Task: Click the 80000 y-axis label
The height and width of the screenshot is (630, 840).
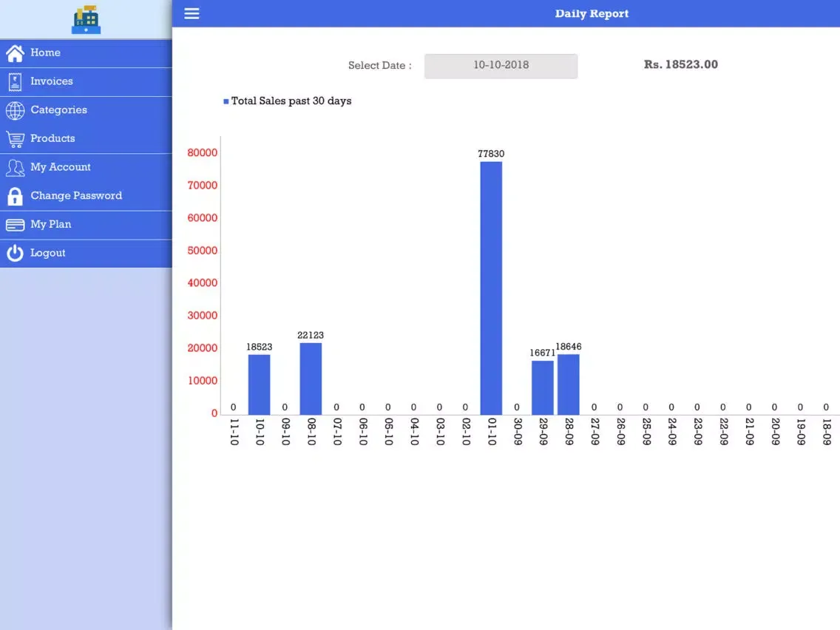Action: point(202,152)
